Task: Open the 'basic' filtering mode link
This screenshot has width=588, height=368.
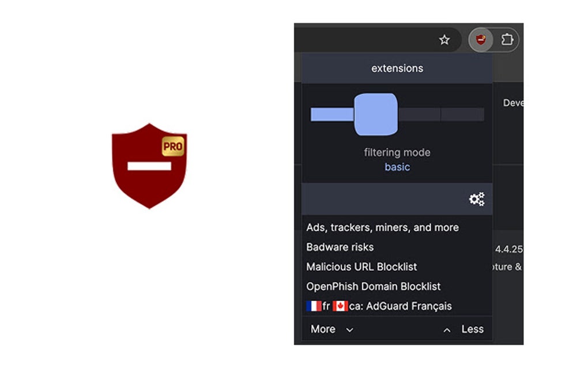Action: pyautogui.click(x=397, y=167)
